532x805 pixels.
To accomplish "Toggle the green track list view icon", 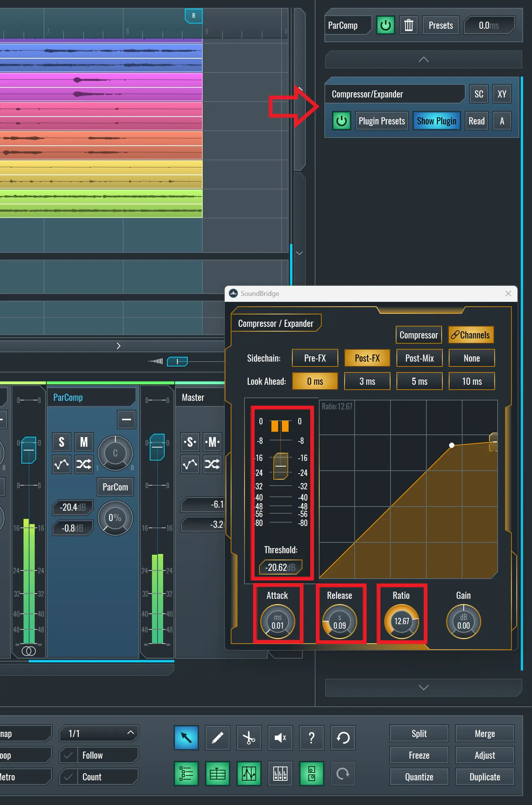I will 186,774.
